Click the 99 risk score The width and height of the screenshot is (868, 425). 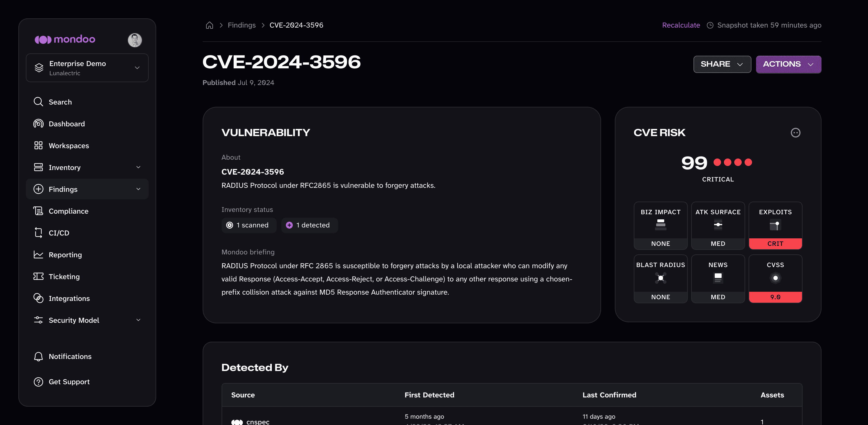tap(694, 163)
